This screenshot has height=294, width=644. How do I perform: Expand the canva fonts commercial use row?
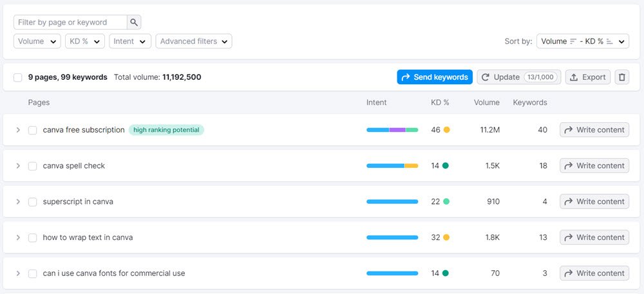pyautogui.click(x=18, y=273)
